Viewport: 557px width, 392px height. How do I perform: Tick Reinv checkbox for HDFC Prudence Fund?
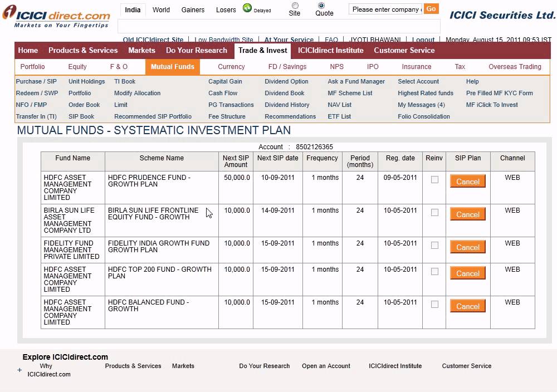click(434, 180)
